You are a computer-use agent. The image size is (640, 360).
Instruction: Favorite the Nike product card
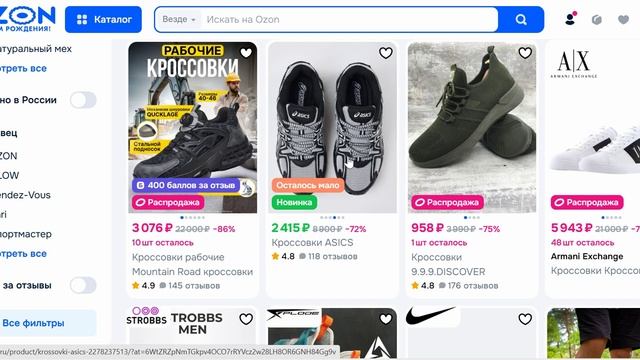[x=525, y=319]
